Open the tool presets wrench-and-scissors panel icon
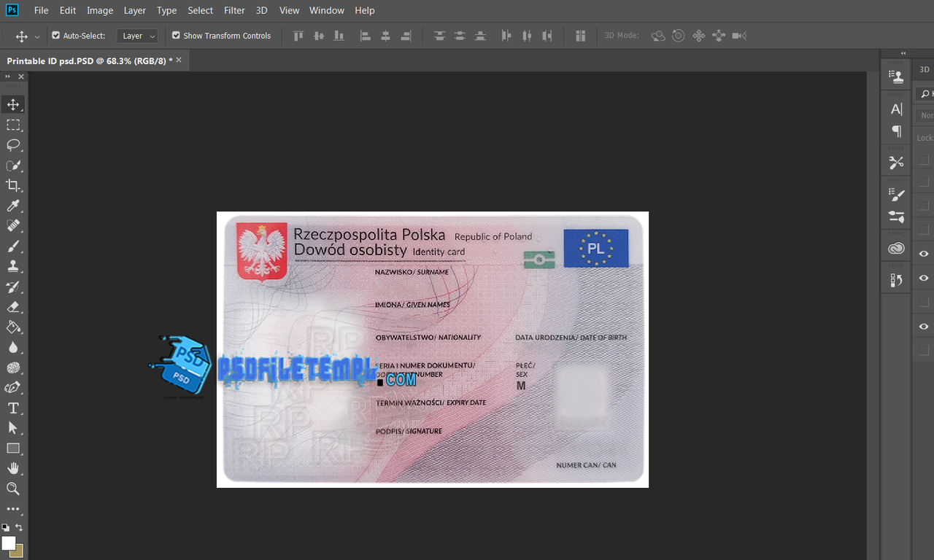Screen dimensions: 934x560 point(897,163)
